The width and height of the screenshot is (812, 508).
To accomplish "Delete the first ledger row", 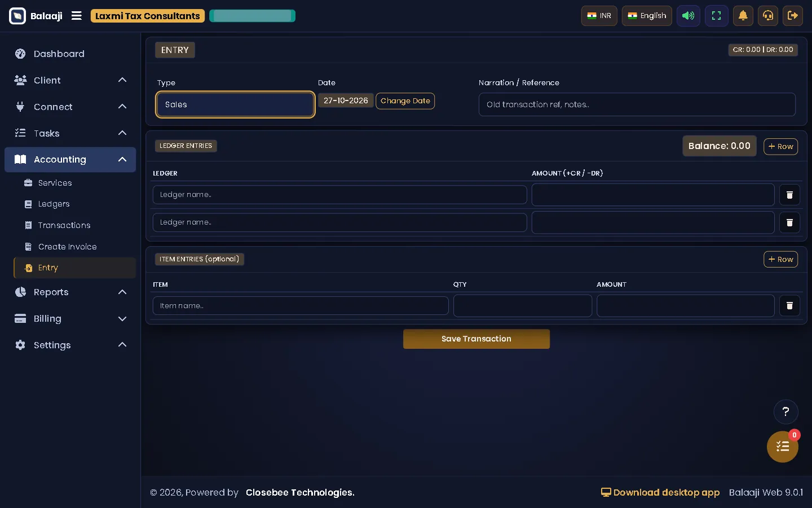I will pyautogui.click(x=789, y=195).
